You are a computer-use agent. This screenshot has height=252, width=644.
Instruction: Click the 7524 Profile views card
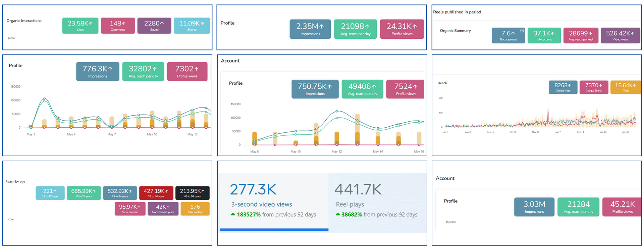coord(406,89)
